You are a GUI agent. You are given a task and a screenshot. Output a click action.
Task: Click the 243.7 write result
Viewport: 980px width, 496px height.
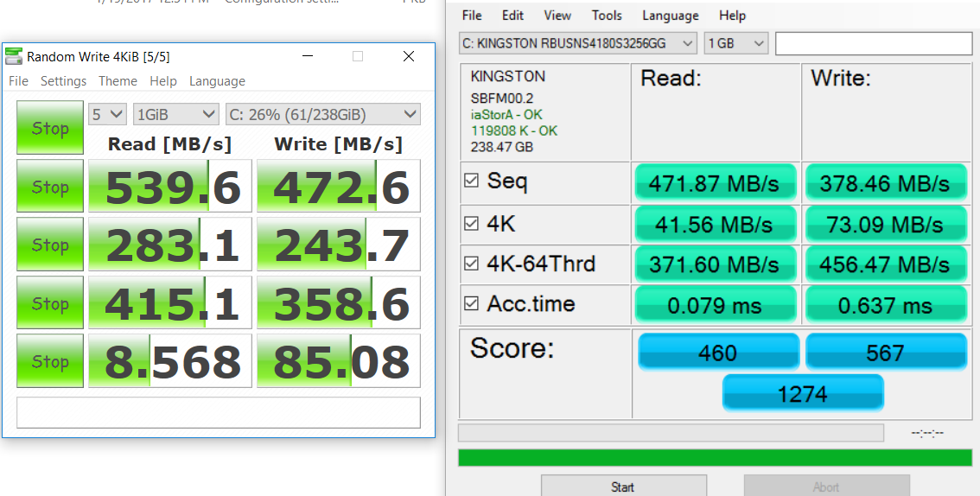point(339,245)
